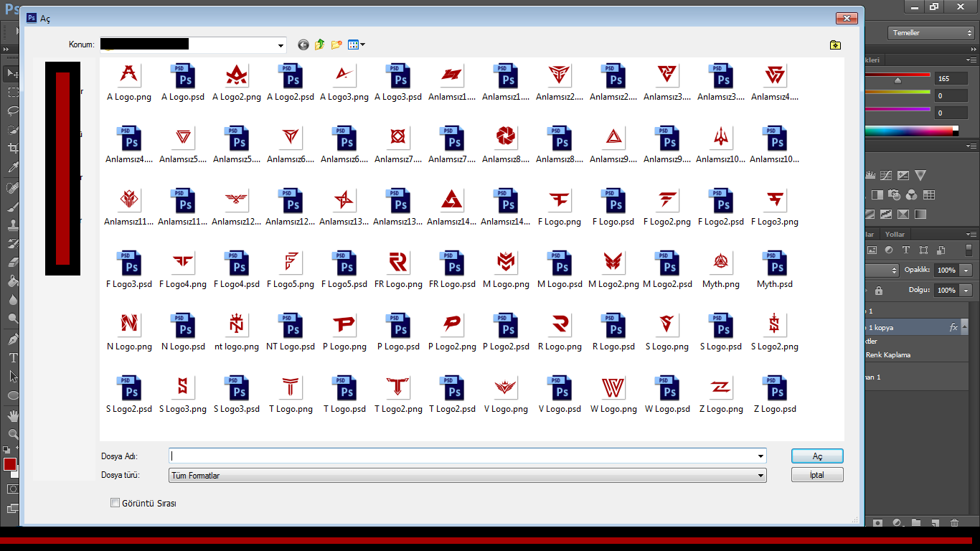Select the P Logo2.psd file
This screenshot has height=551, width=980.
(506, 333)
